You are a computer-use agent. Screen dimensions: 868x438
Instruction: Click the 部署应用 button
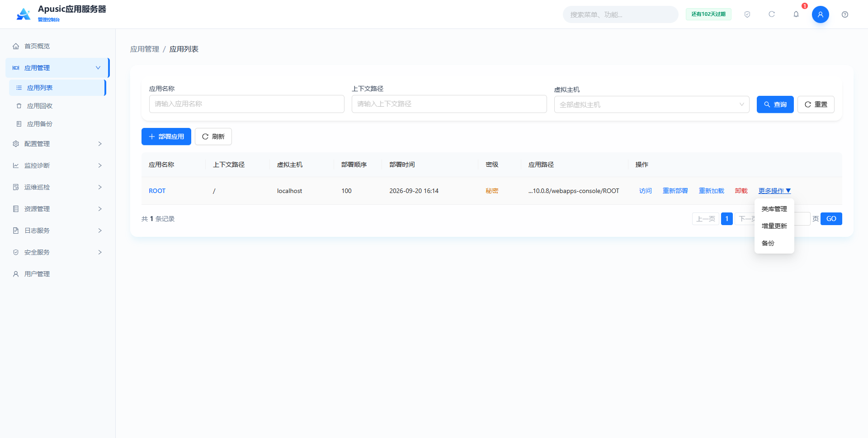pyautogui.click(x=166, y=137)
